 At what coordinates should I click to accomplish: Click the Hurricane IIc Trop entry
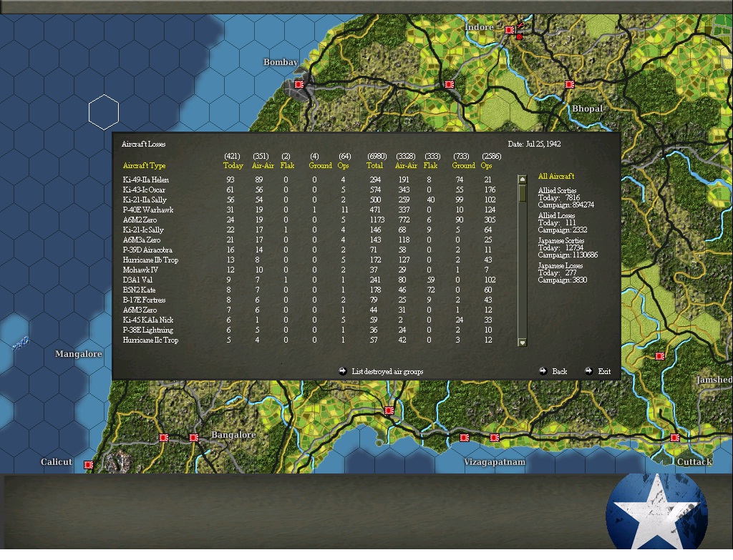[309, 340]
